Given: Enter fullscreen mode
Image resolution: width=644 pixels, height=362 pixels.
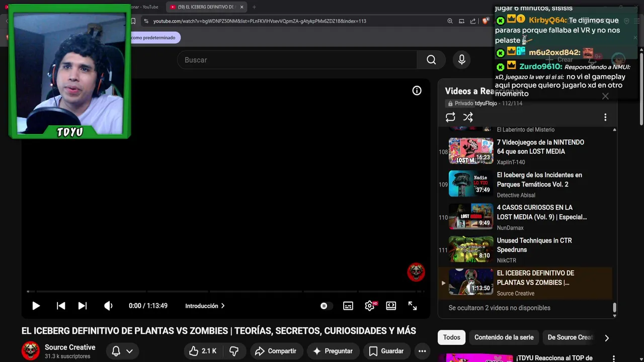Looking at the screenshot, I should pos(413,306).
